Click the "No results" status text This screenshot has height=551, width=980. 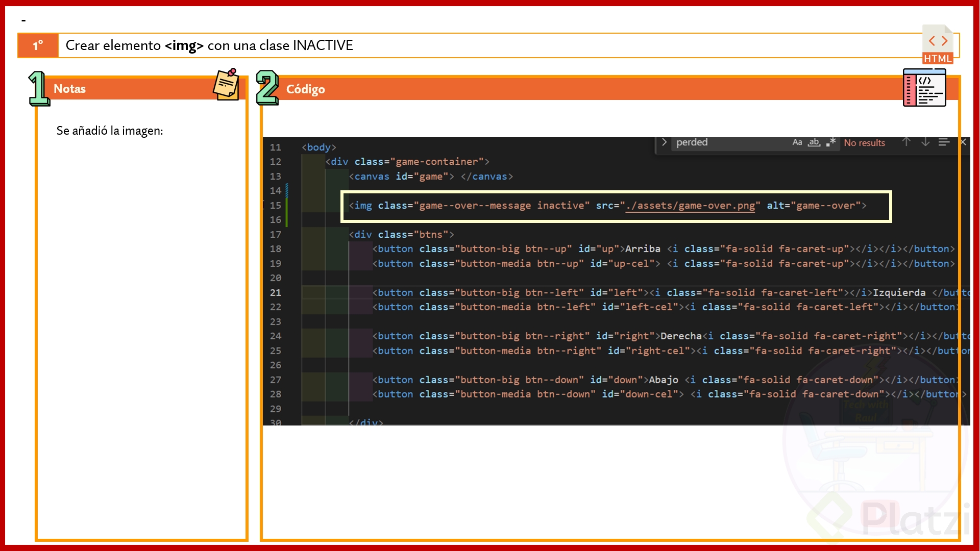tap(864, 143)
